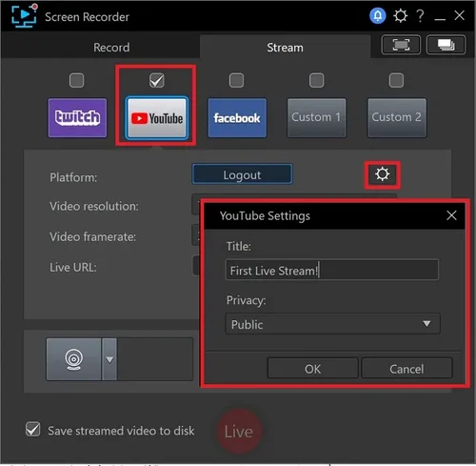This screenshot has width=476, height=466.
Task: Start streaming with the Live button
Action: pyautogui.click(x=239, y=432)
